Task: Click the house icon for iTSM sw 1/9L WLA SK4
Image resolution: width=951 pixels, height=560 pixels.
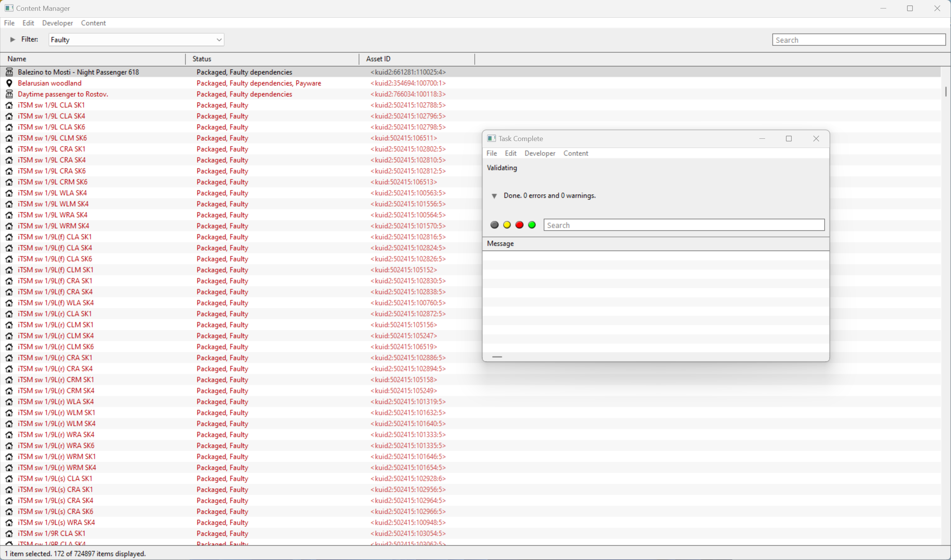Action: (x=9, y=193)
